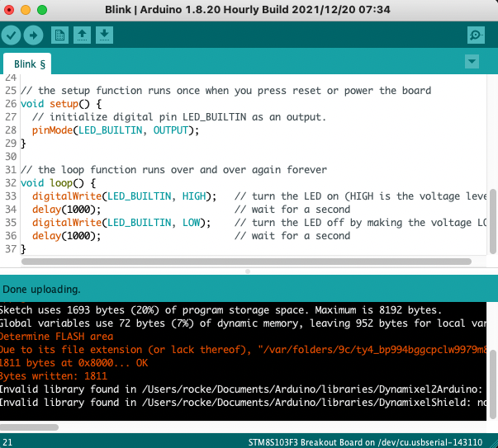Click 'delay(1000);' on line 36
Image resolution: width=498 pixels, height=448 pixels.
[66, 236]
